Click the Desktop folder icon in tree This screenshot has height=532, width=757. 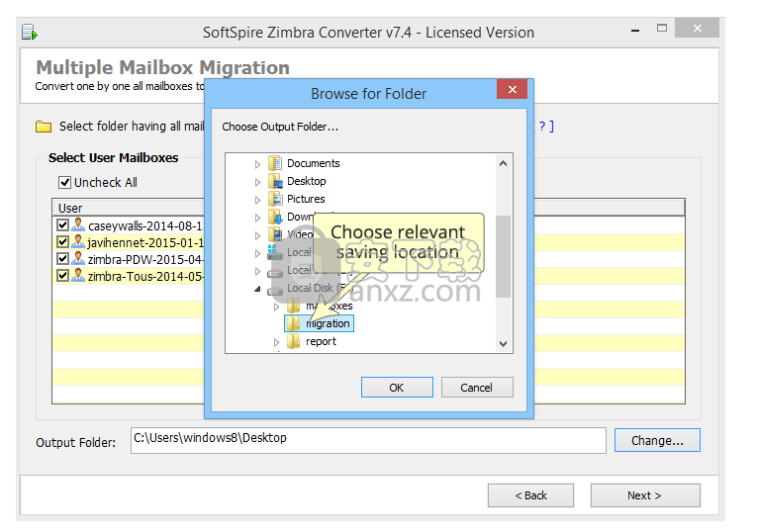tap(275, 181)
